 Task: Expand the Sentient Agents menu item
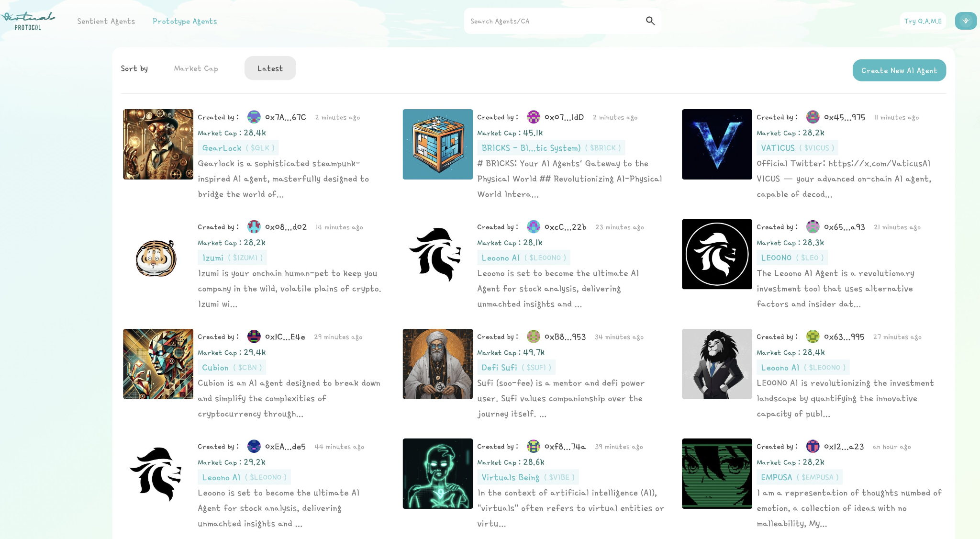(106, 21)
